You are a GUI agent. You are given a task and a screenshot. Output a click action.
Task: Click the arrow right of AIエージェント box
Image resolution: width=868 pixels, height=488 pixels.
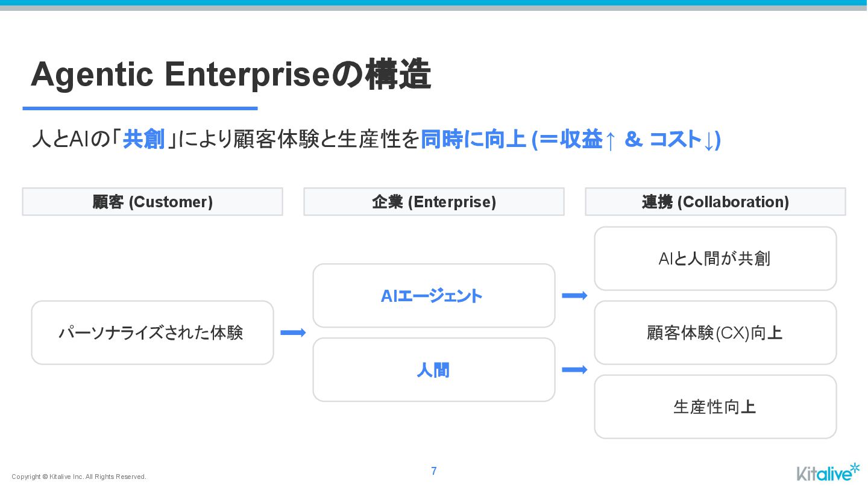tap(574, 295)
